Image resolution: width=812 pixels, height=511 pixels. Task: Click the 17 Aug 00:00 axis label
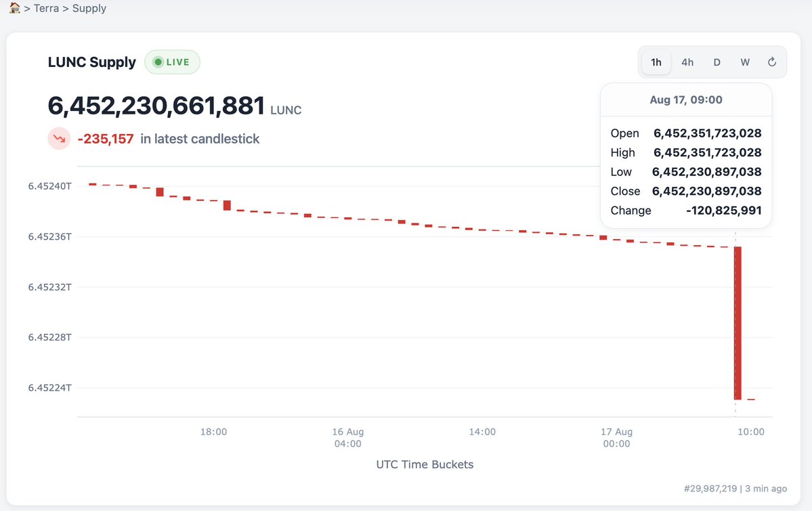616,437
